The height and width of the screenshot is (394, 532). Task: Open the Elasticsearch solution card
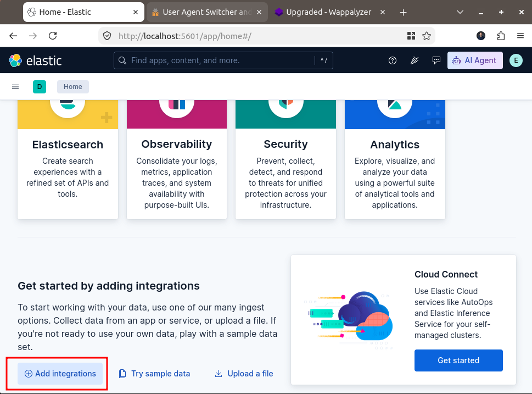tap(68, 159)
